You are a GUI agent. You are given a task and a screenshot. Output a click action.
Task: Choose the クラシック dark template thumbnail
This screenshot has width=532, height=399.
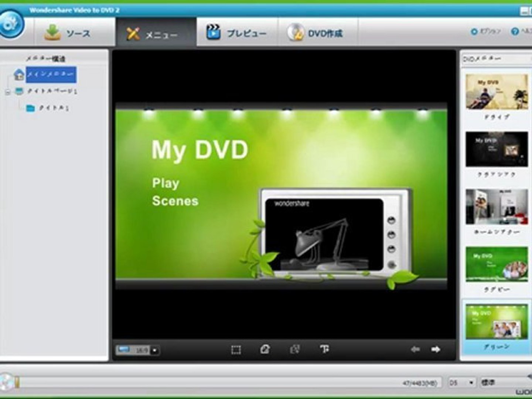(x=497, y=149)
